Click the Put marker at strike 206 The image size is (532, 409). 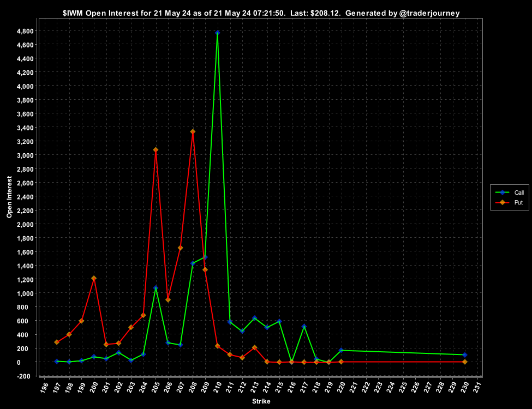(x=168, y=300)
